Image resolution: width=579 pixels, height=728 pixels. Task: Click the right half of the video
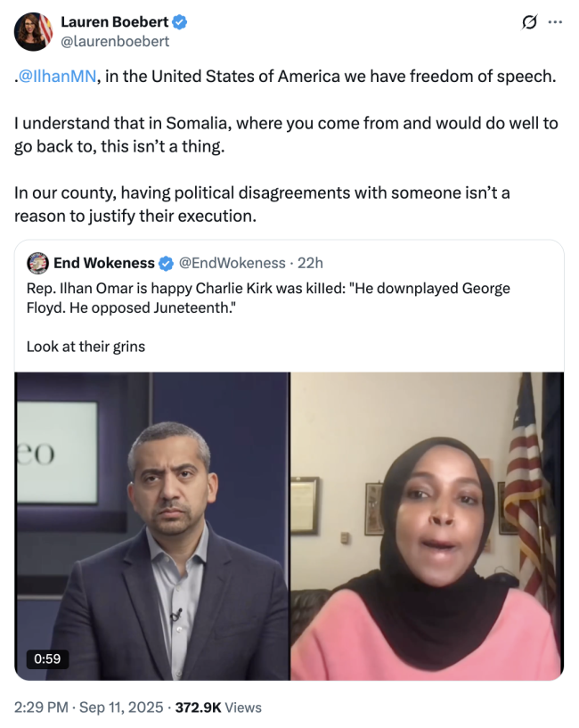(428, 526)
